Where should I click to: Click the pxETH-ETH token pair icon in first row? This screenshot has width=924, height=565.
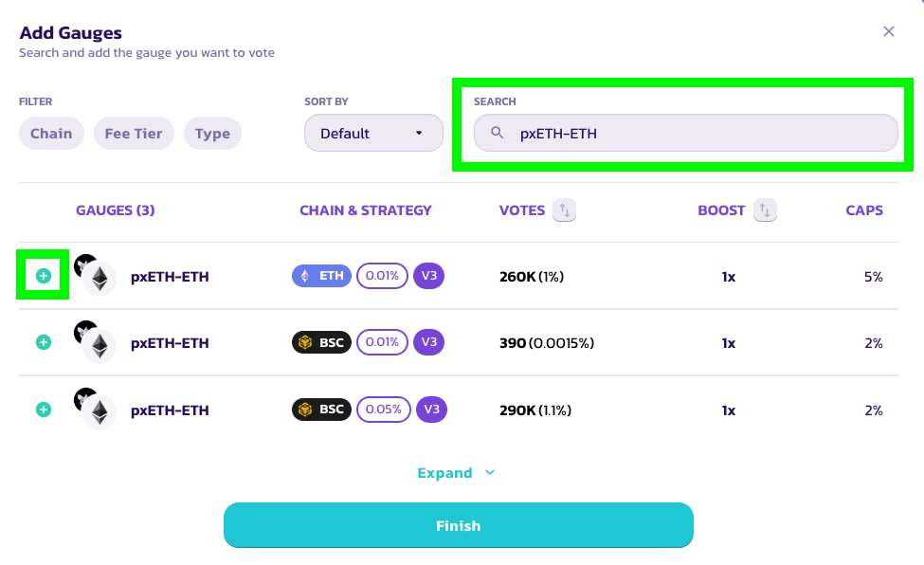point(95,275)
